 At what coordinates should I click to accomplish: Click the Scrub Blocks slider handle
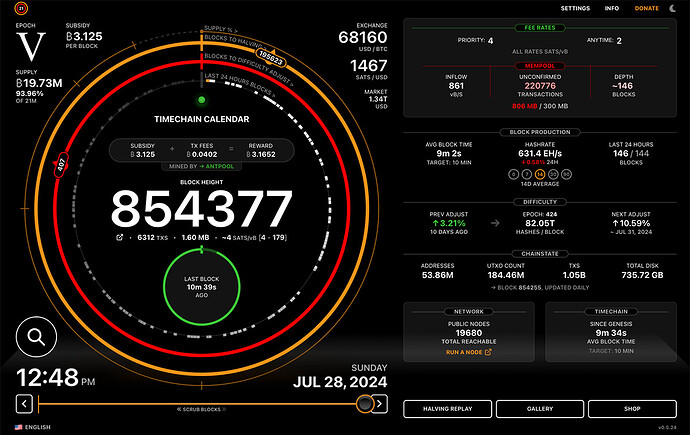(366, 403)
